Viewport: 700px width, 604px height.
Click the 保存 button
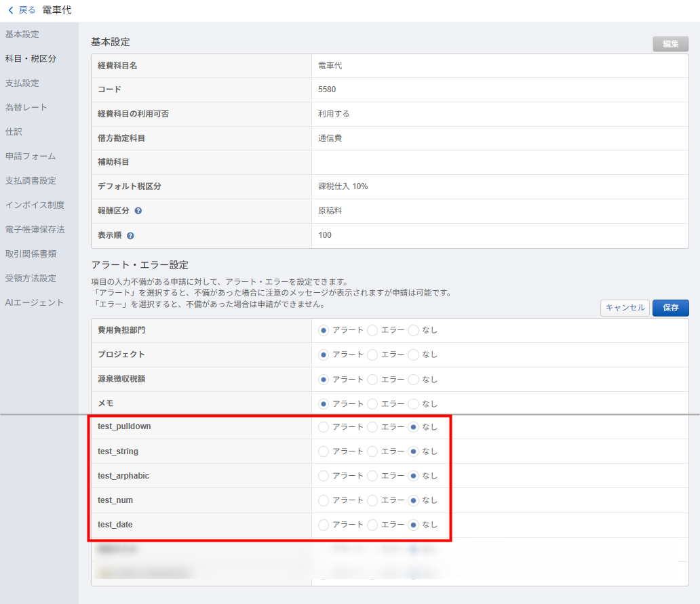click(x=670, y=308)
